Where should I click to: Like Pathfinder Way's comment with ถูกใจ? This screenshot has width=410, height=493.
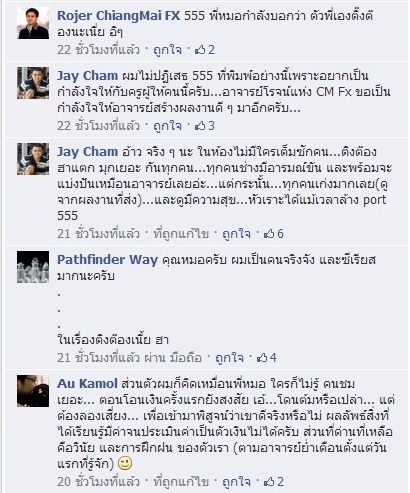pyautogui.click(x=229, y=358)
